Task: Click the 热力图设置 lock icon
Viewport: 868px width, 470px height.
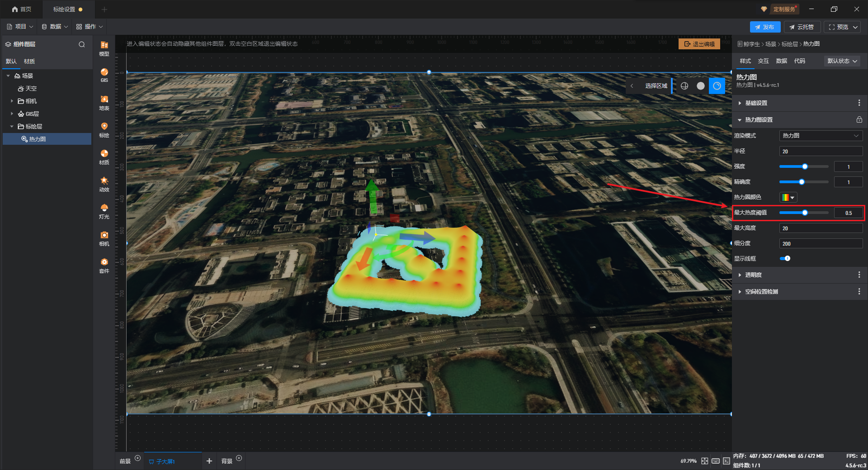Action: click(859, 120)
